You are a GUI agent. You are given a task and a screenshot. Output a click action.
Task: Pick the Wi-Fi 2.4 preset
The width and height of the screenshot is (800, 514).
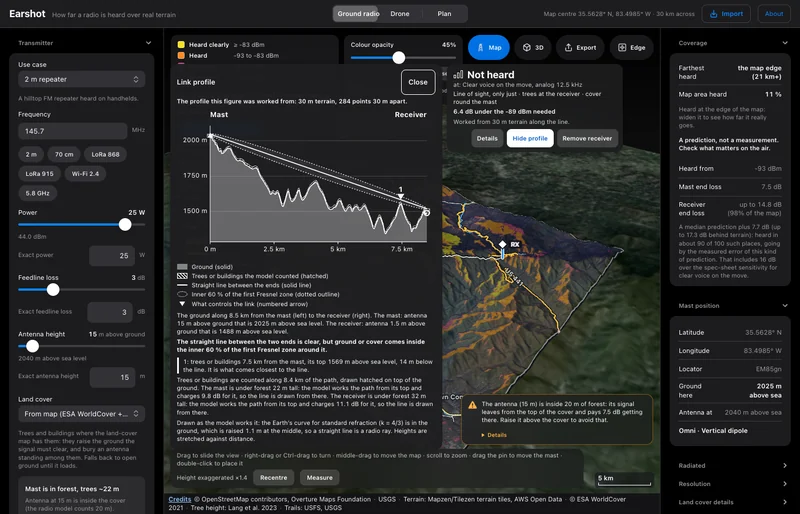point(85,174)
